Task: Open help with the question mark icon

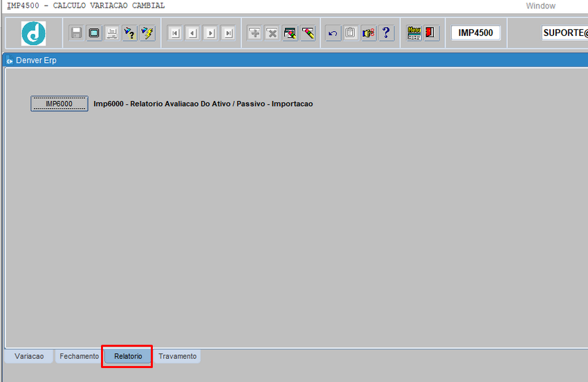Action: pos(386,33)
